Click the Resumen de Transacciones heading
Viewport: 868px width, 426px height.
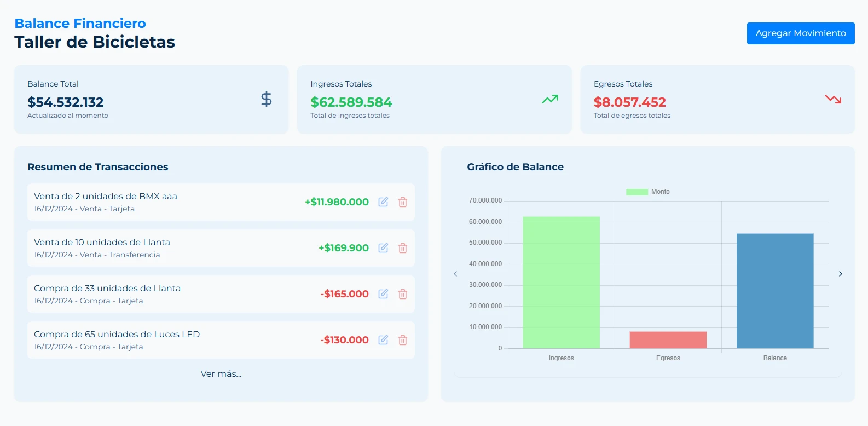click(x=98, y=167)
